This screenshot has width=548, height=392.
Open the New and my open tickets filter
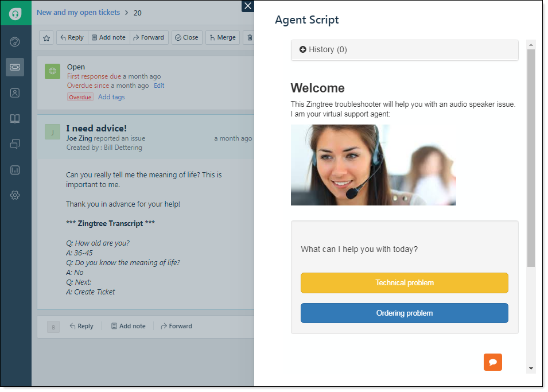point(78,12)
